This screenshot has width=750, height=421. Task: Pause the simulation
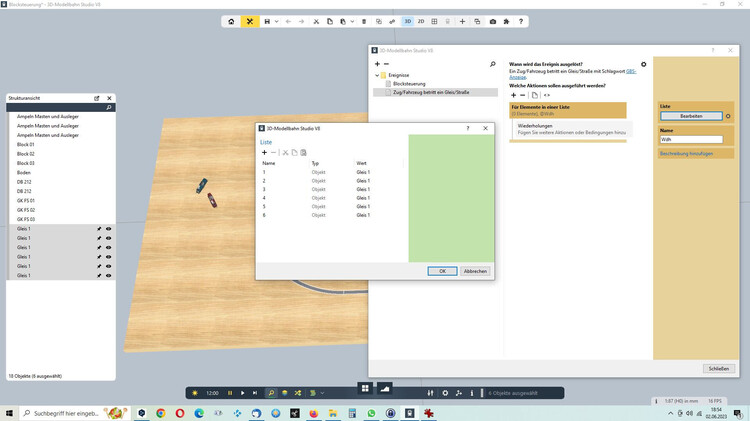pos(230,393)
